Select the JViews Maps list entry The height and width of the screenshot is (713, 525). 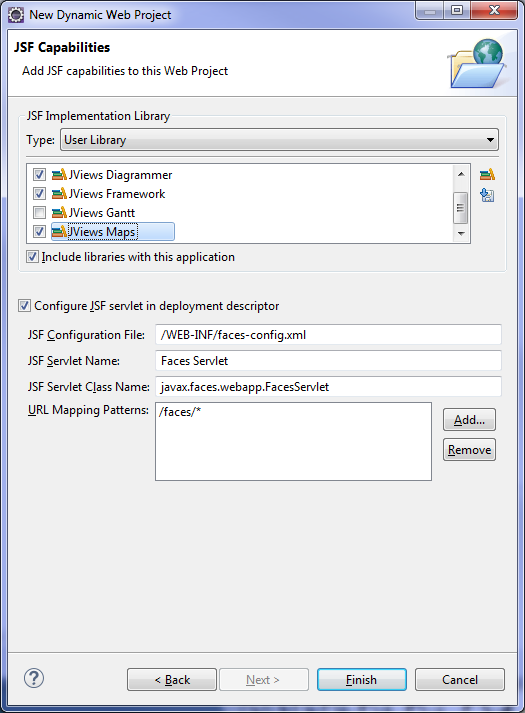pyautogui.click(x=113, y=231)
